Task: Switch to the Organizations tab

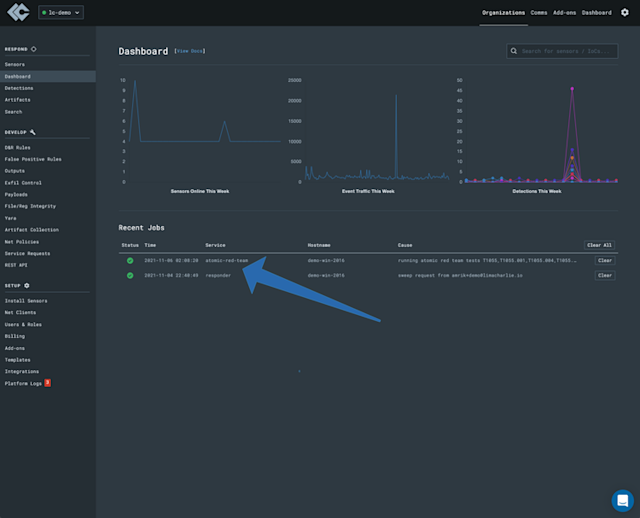Action: (503, 13)
